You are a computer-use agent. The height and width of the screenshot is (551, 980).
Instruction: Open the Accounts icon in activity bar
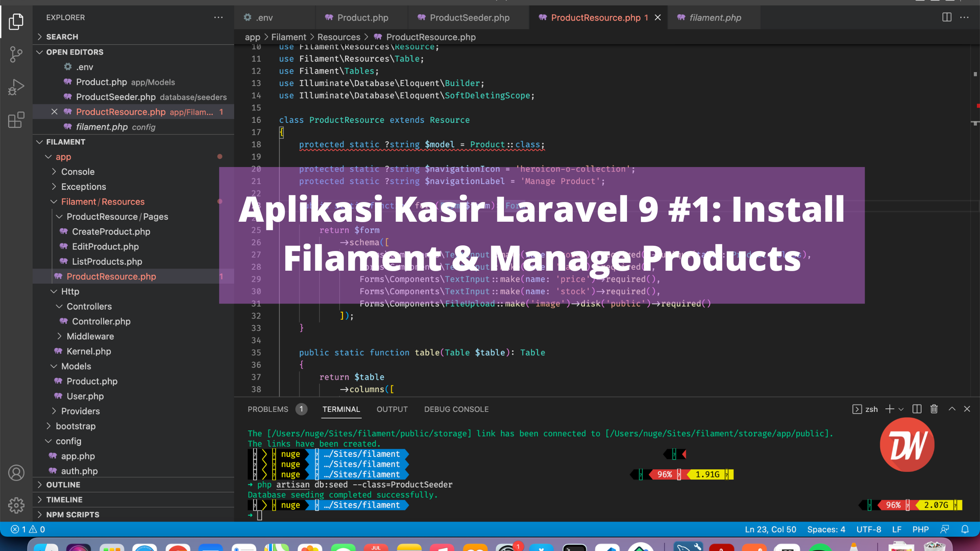[16, 472]
